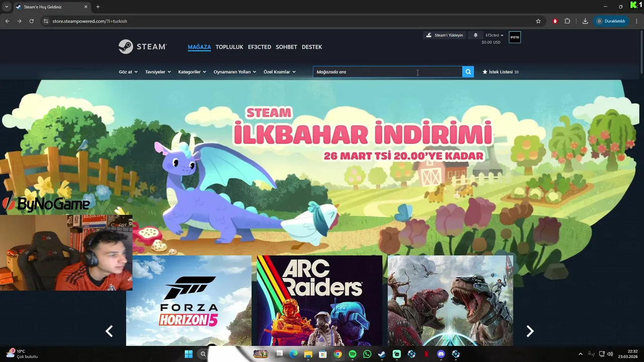Select the MAĞAZA menu item
644x362 pixels.
(x=199, y=47)
